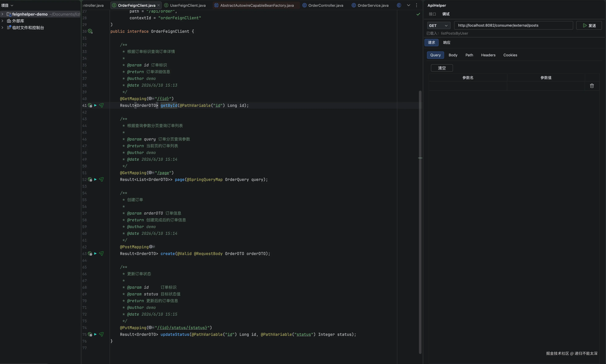Click the editor vertical scrollbar thumb
The width and height of the screenshot is (606, 364).
420,222
